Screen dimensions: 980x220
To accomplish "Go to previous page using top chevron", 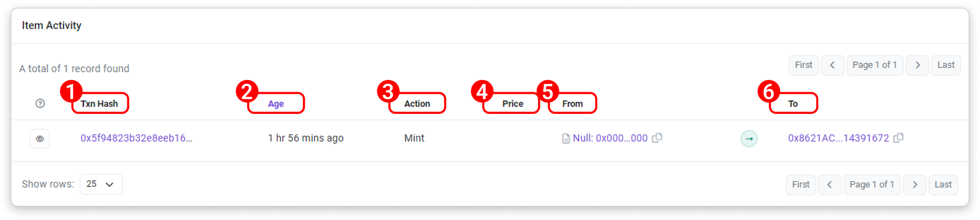I will pos(832,65).
